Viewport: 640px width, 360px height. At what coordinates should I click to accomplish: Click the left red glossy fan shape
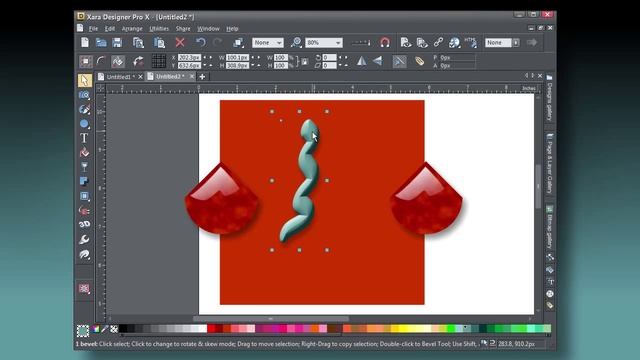pyautogui.click(x=222, y=200)
